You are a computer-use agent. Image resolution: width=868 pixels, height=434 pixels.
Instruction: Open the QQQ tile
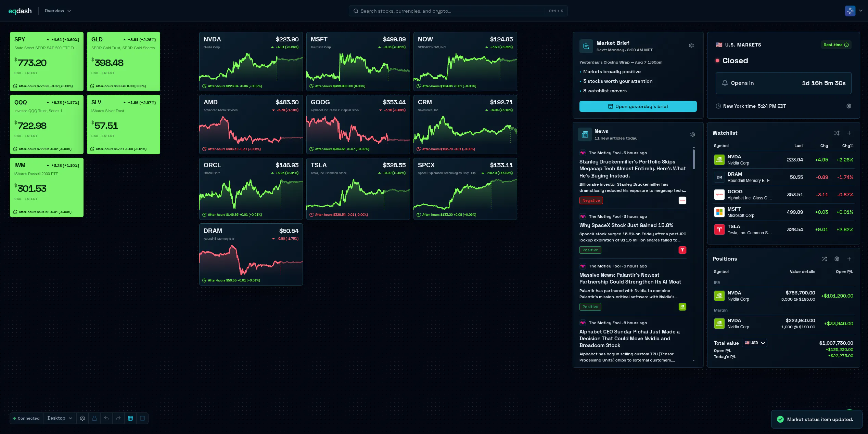47,124
